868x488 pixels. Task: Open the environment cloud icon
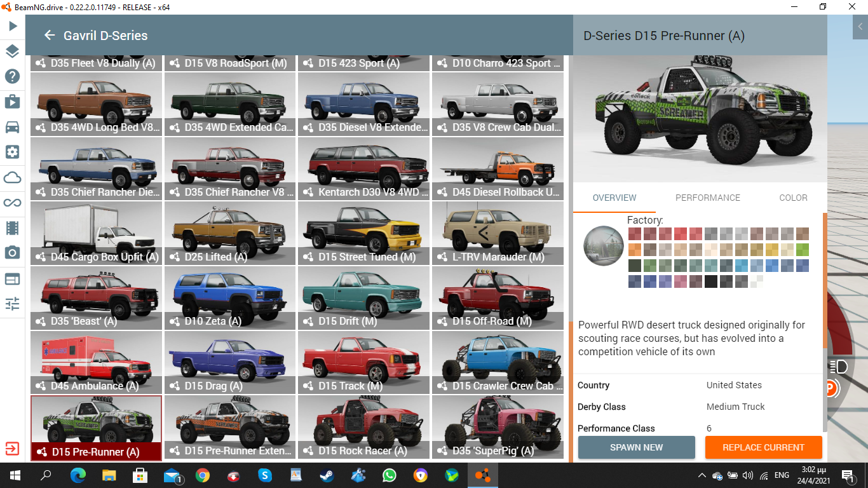[x=13, y=177]
